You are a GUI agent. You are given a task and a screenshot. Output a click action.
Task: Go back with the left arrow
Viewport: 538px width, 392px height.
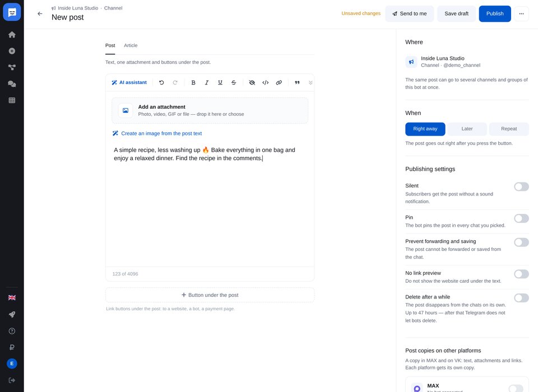(40, 13)
